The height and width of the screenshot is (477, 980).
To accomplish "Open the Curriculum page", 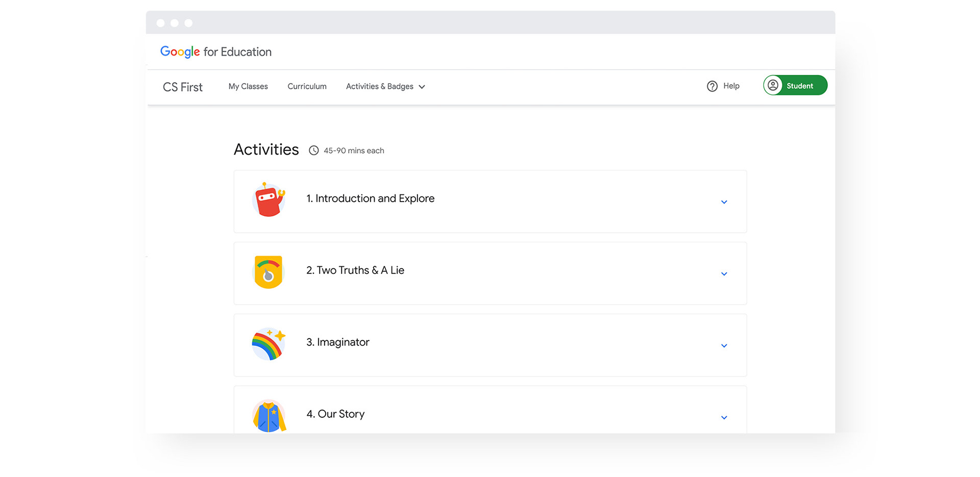I will tap(307, 86).
